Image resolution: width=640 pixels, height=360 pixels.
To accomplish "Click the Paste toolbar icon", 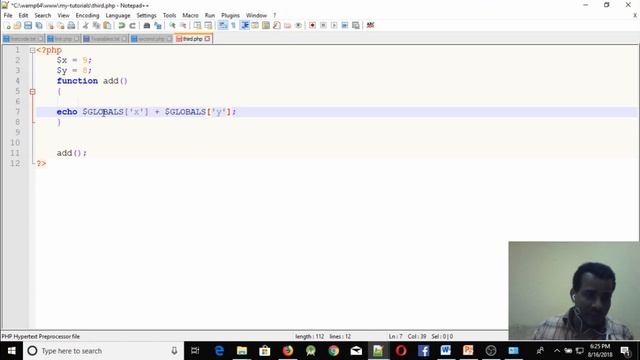I will 107,26.
